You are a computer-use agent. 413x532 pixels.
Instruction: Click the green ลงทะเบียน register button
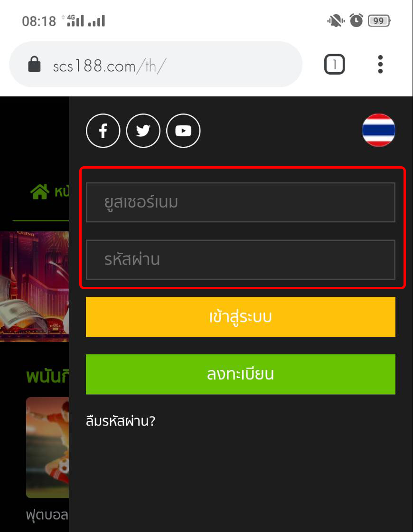point(240,374)
